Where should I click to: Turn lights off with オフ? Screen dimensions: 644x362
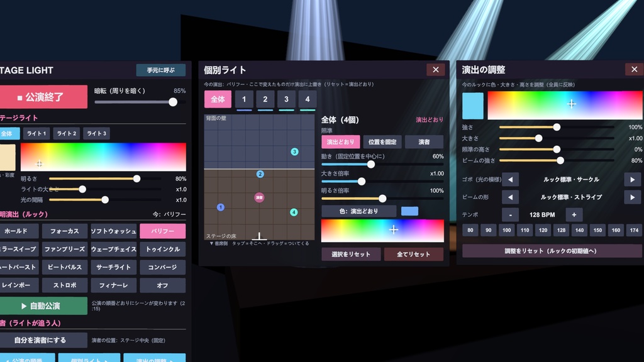pyautogui.click(x=163, y=285)
